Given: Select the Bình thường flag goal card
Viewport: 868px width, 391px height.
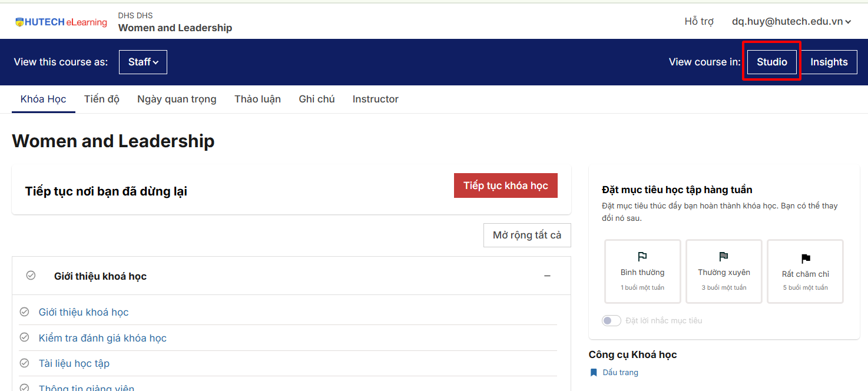Looking at the screenshot, I should tap(642, 271).
